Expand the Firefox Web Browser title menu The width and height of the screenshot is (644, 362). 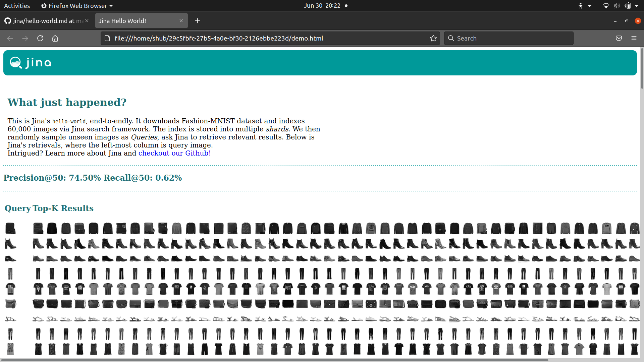[77, 6]
